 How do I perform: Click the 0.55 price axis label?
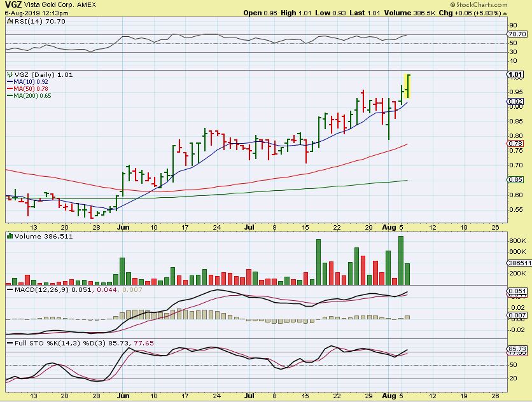(x=515, y=210)
